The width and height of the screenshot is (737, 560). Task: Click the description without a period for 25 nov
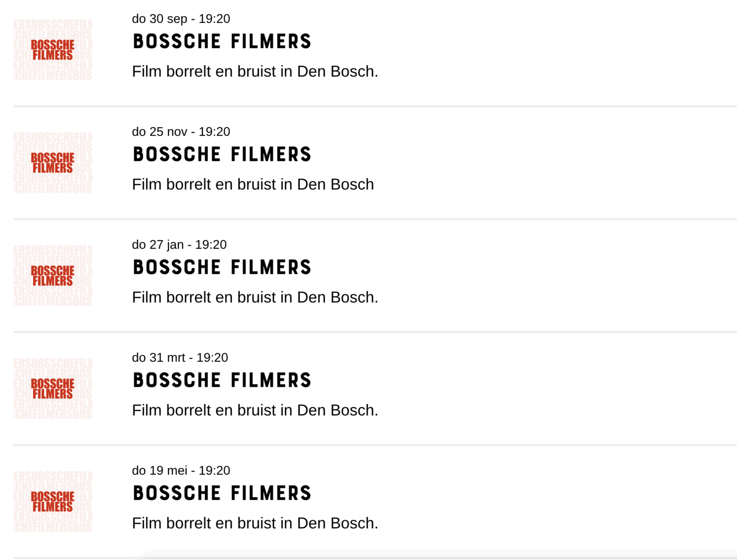pos(253,185)
